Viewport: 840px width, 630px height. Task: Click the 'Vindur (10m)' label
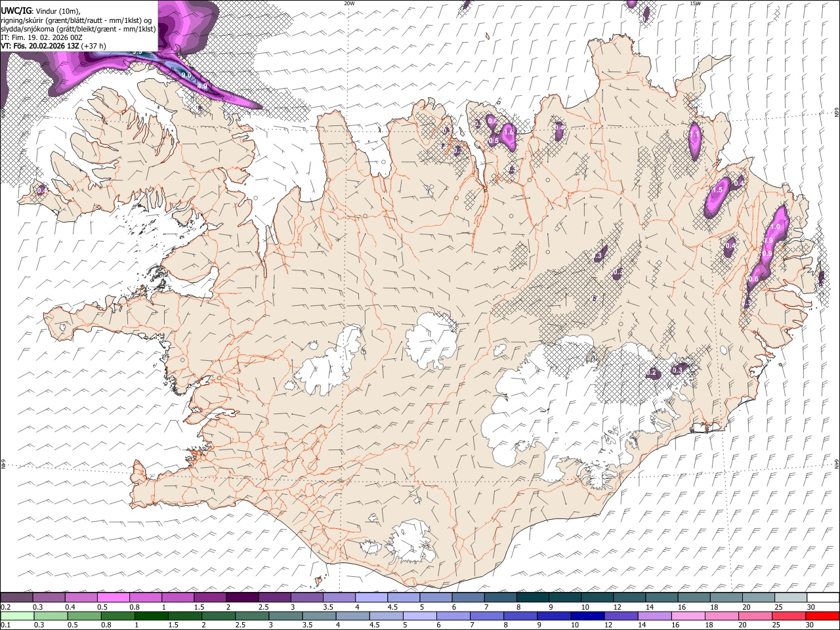coord(56,11)
